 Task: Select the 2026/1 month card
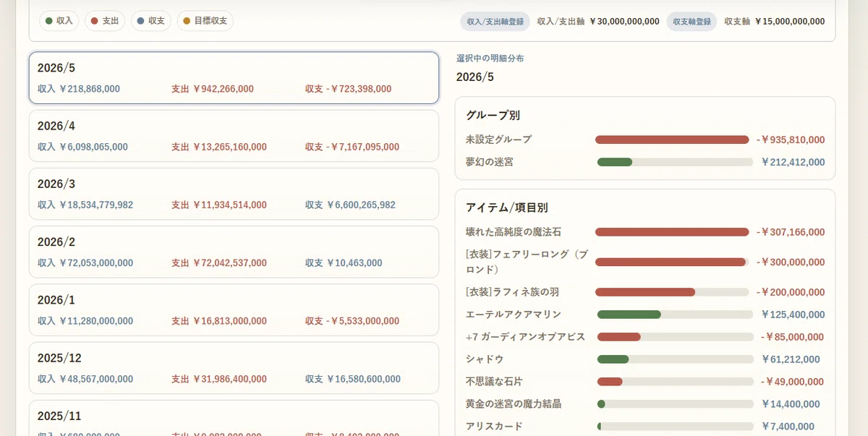pos(234,309)
